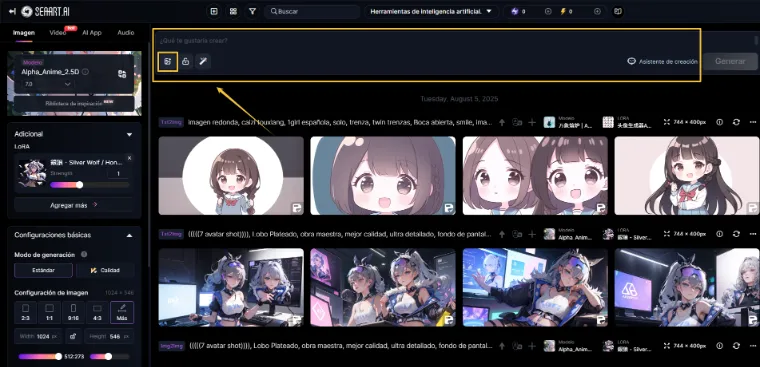
Task: Open the 7.0 model version dropdown
Action: click(x=48, y=84)
